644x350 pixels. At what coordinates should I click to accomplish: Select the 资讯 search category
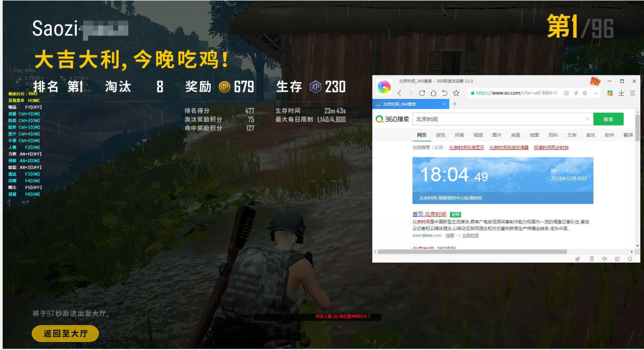(x=441, y=135)
